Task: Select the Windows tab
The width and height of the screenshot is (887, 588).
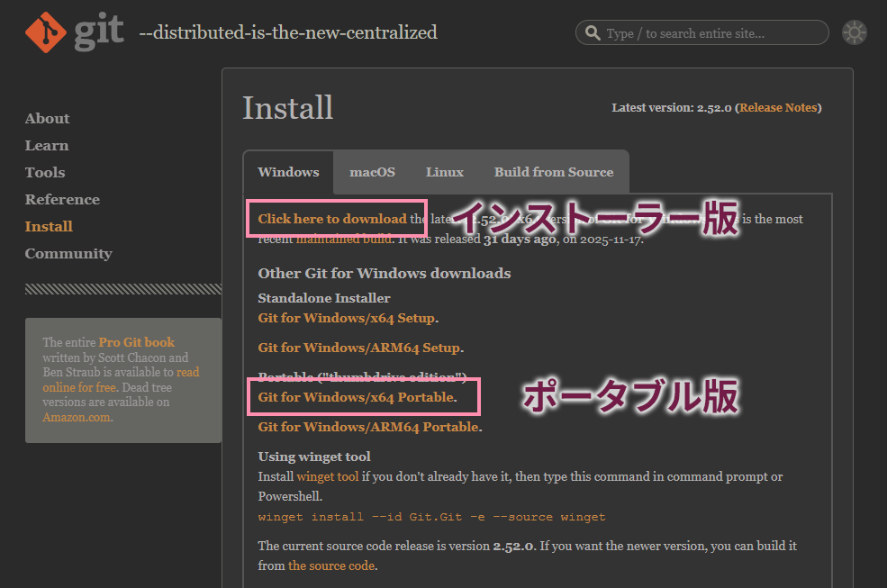Action: tap(288, 172)
